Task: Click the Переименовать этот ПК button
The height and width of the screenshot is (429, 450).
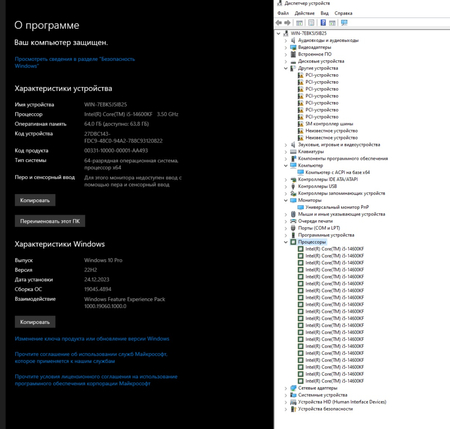Action: coord(50,221)
